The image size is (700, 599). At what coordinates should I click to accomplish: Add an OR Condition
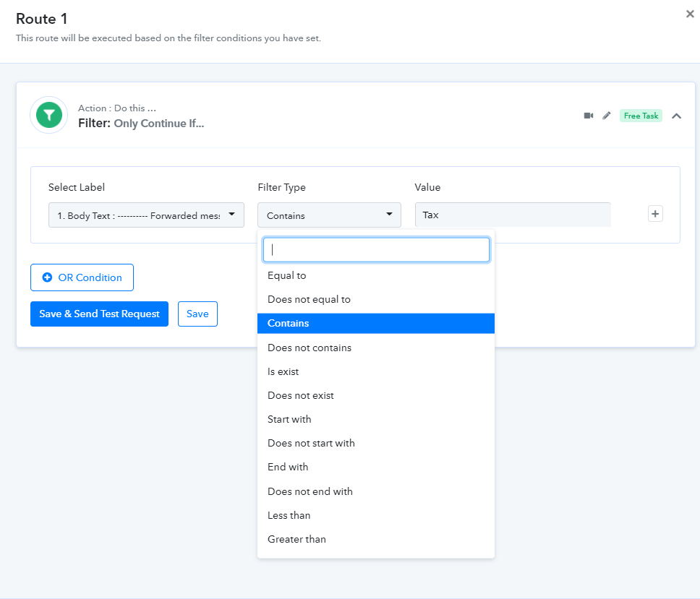click(x=82, y=277)
